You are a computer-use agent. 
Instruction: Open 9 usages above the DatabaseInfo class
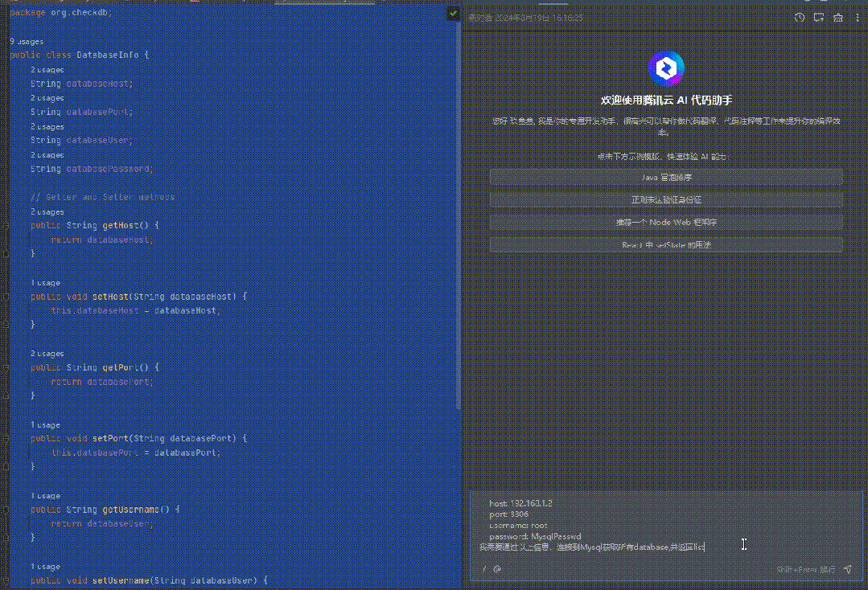[x=27, y=41]
